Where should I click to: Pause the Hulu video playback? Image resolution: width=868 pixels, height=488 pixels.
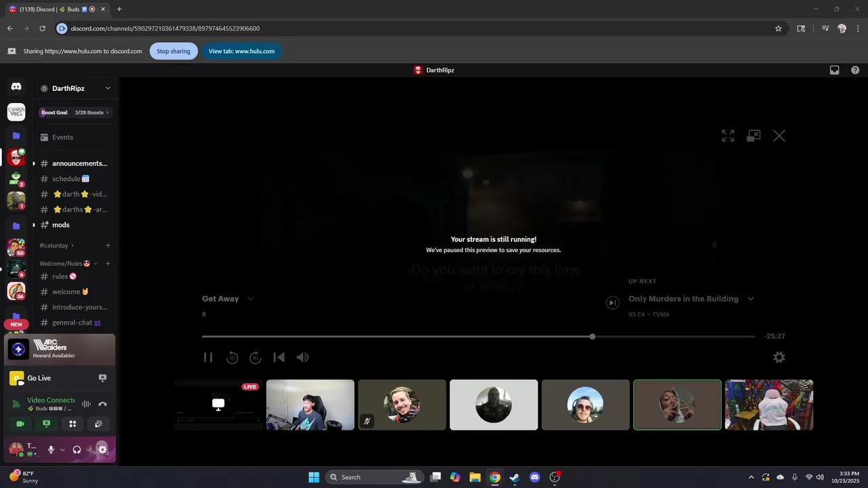(x=208, y=357)
